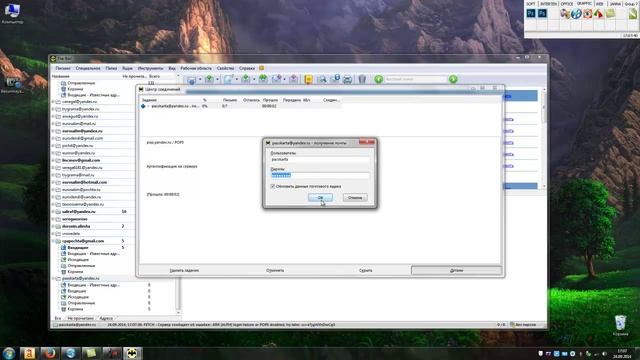Collapse the pasckarta@yandex.ru account tree

tap(53, 278)
